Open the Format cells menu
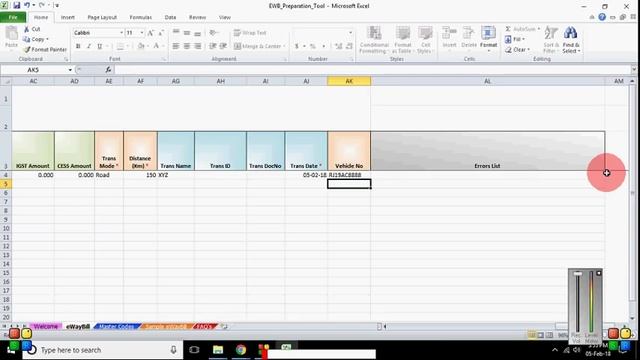Screen dimensions: 640x360 pos(488,38)
